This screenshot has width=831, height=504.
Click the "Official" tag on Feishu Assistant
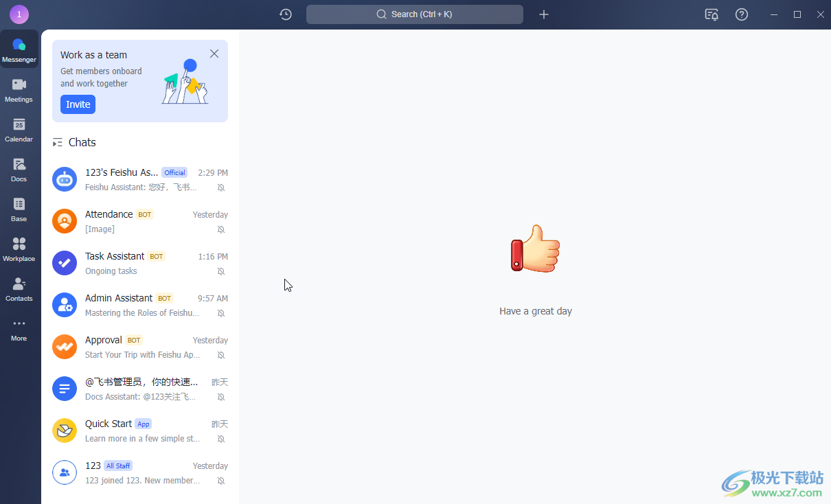(174, 172)
